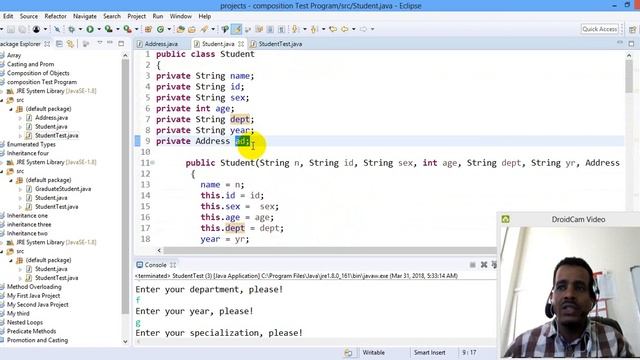Close the Console view tab
Viewport: 640px width, 360px height.
(x=173, y=265)
